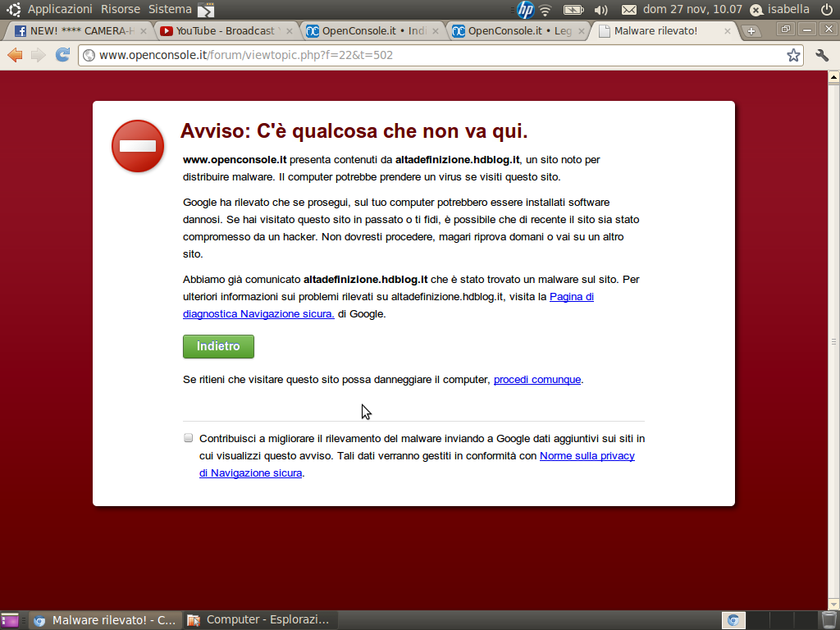Open the Wi-Fi network indicator
The height and width of the screenshot is (630, 840).
click(x=546, y=10)
